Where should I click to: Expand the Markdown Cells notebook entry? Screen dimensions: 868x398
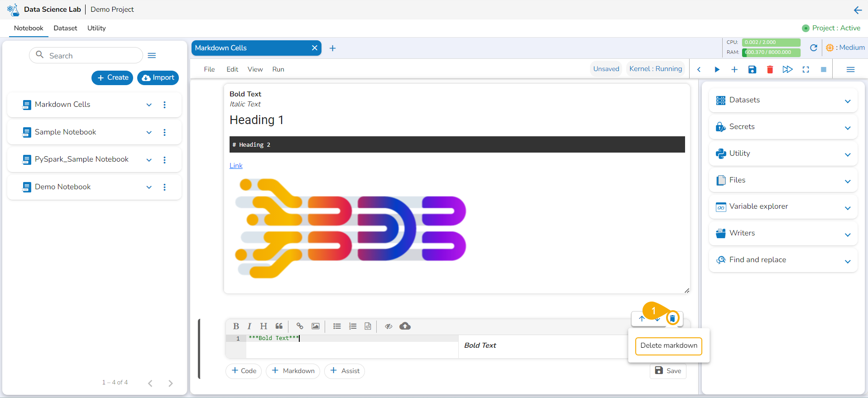pos(149,105)
